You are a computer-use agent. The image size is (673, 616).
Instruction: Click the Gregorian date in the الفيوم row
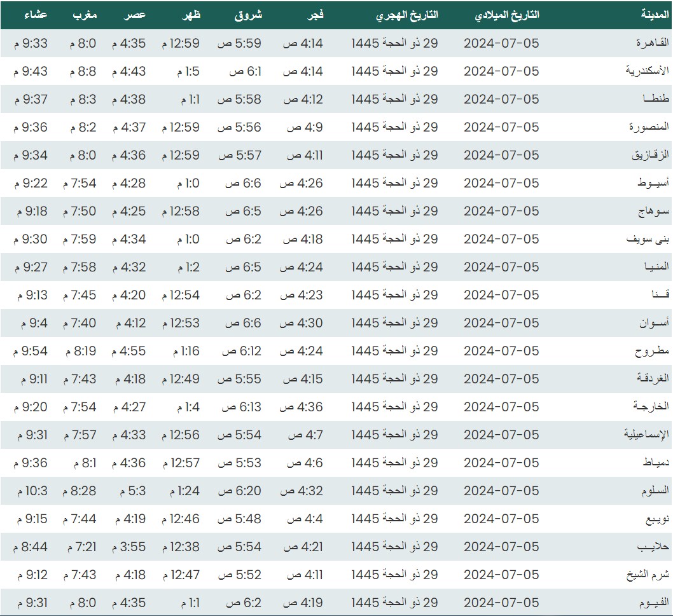click(x=501, y=603)
